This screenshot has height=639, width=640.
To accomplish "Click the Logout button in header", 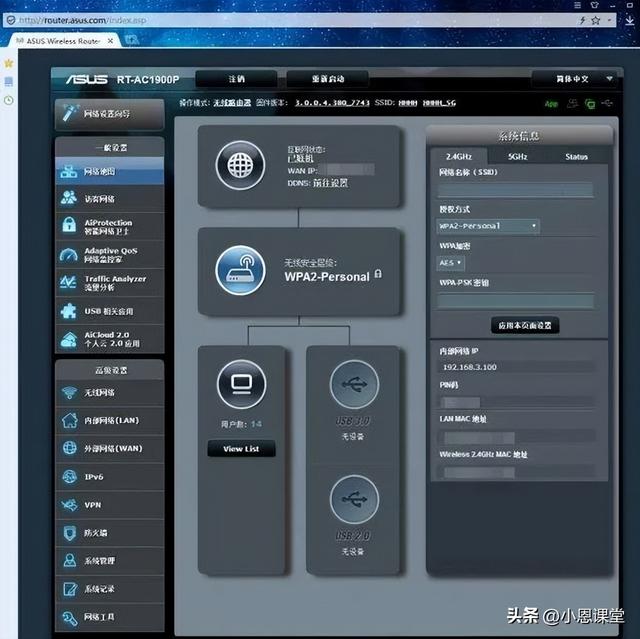I will pos(236,79).
